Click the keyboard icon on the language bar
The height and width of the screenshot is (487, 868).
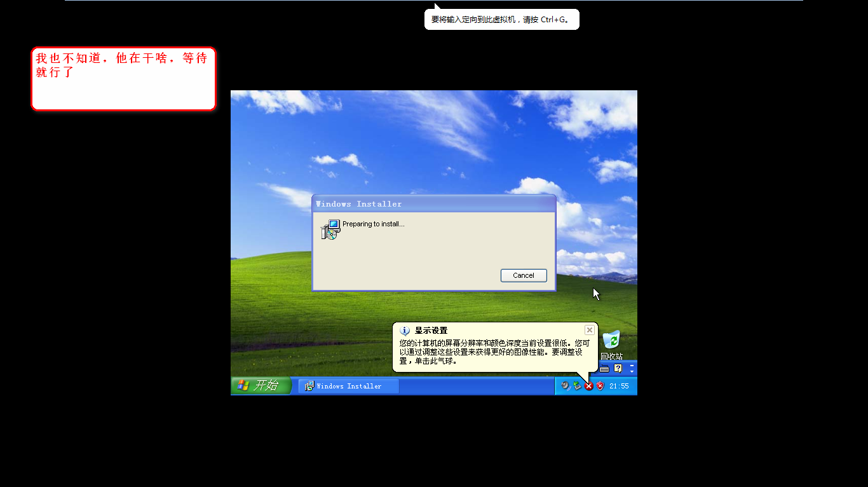(x=604, y=369)
